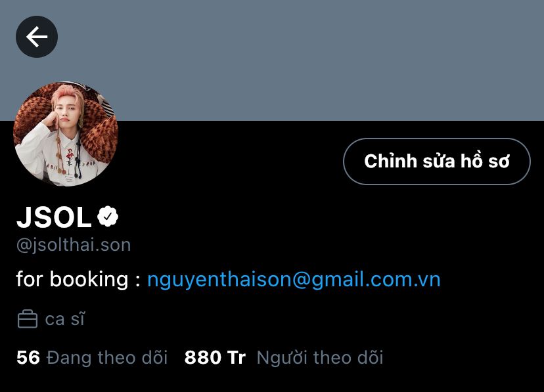The image size is (544, 392).
Task: Select the @jsolthai.son handle text
Action: tap(74, 245)
